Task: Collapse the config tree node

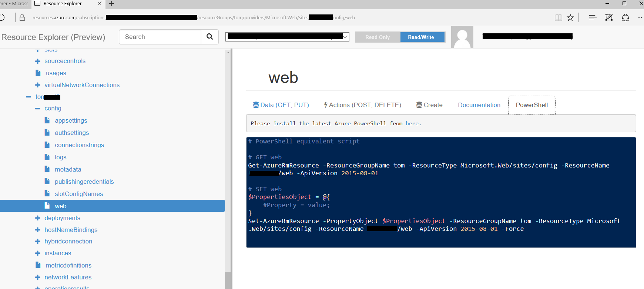Action: coord(37,109)
